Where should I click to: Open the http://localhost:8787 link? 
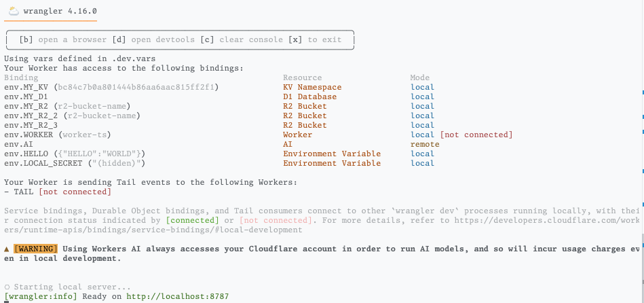coord(177,296)
